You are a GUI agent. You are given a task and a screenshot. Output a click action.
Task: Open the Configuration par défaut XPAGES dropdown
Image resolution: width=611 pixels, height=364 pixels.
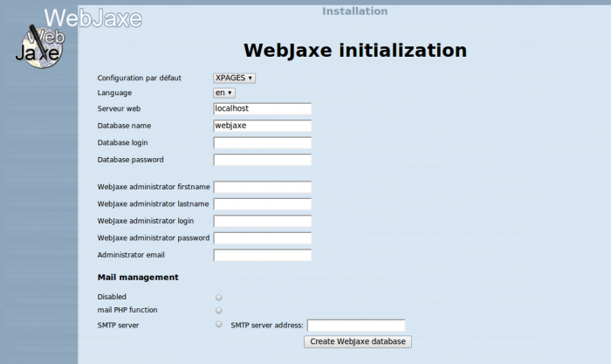(234, 78)
